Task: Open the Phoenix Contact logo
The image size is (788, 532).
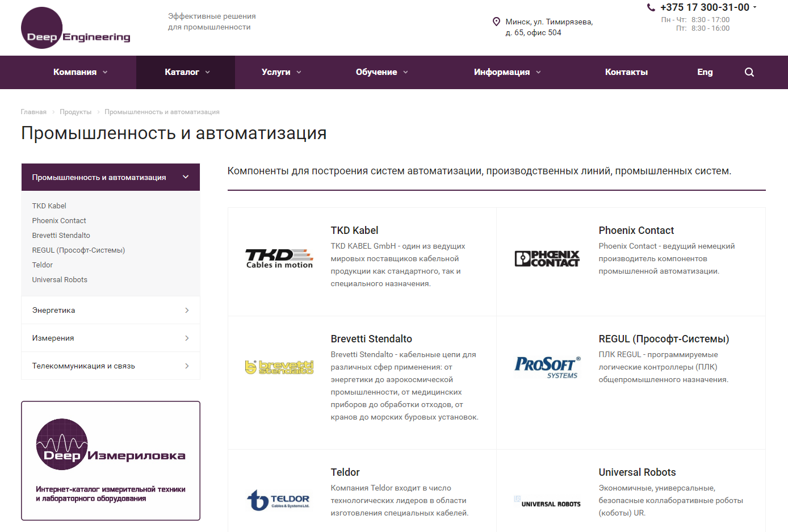Action: pyautogui.click(x=547, y=258)
